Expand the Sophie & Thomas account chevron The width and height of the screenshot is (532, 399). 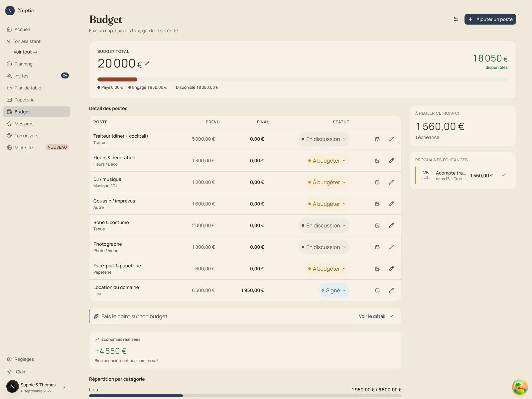click(64, 387)
